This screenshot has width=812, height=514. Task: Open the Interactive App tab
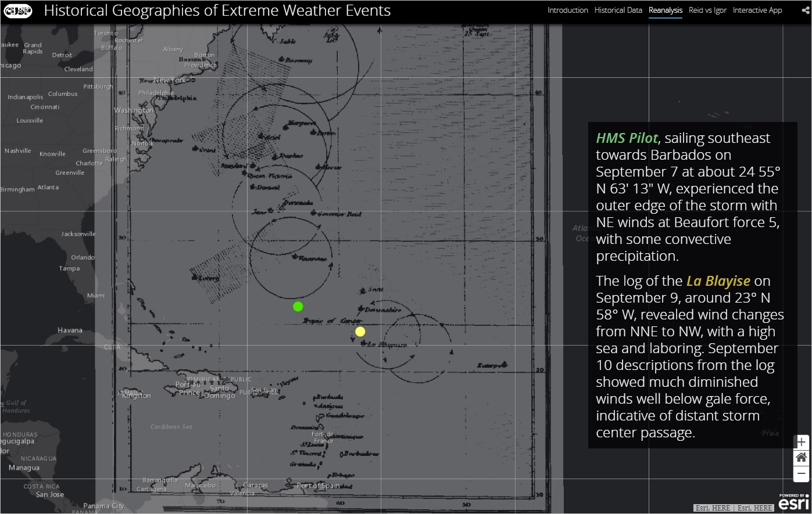(x=757, y=10)
